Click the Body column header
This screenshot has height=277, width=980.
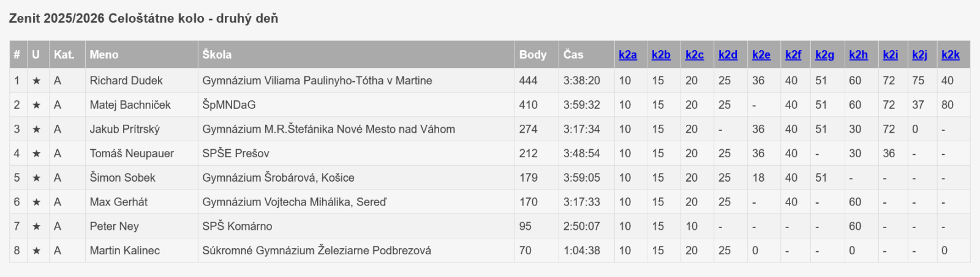coord(533,55)
